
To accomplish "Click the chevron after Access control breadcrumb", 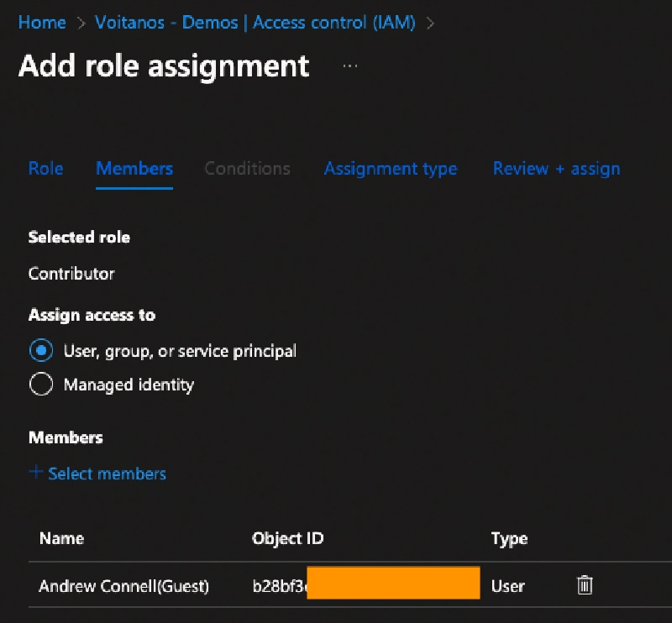I will point(431,23).
